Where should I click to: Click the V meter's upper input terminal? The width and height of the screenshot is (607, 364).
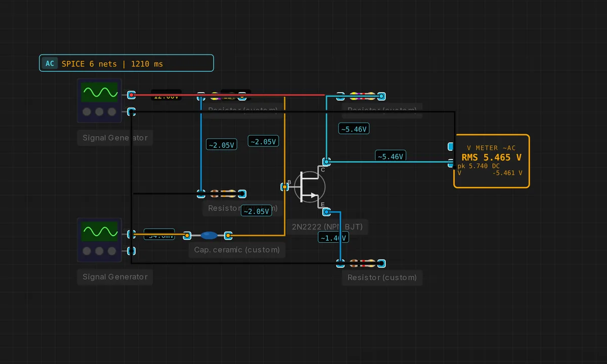tap(451, 147)
